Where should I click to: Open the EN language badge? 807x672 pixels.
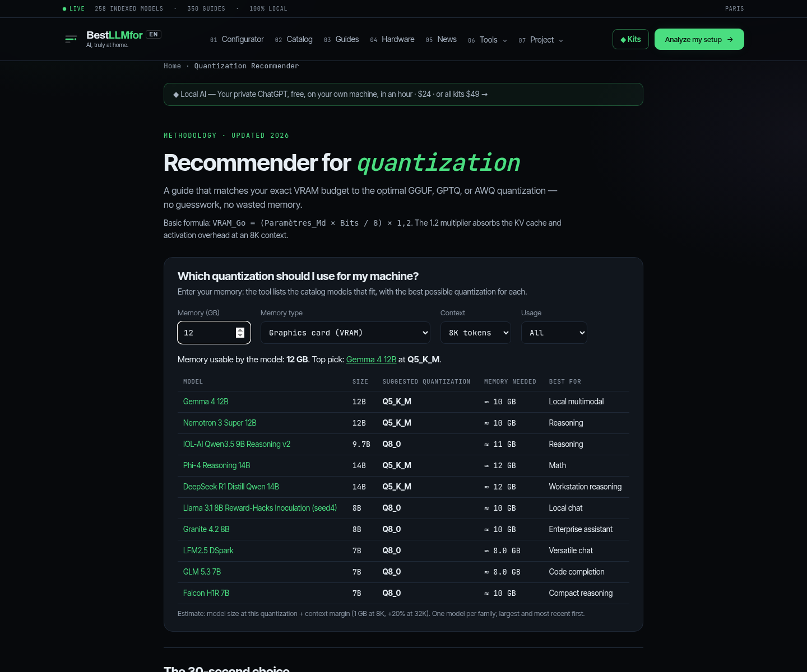point(154,35)
